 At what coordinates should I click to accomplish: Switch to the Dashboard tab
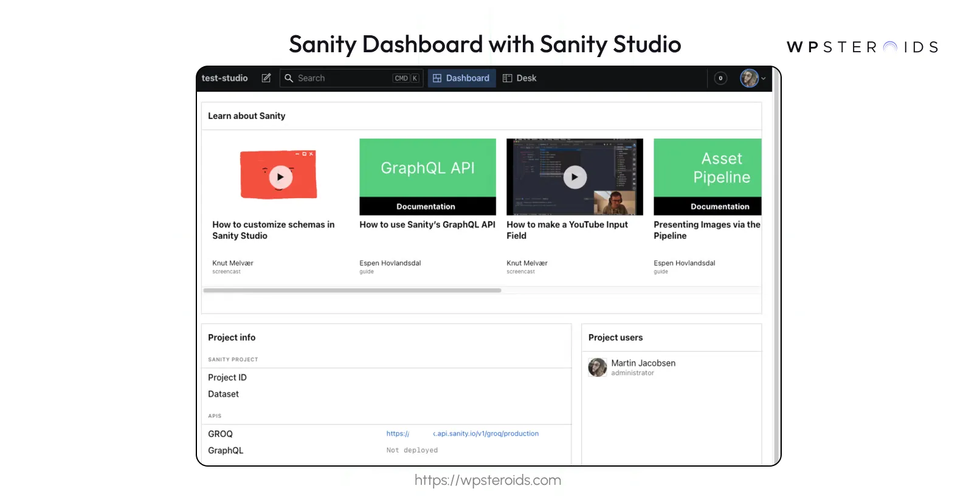(462, 78)
